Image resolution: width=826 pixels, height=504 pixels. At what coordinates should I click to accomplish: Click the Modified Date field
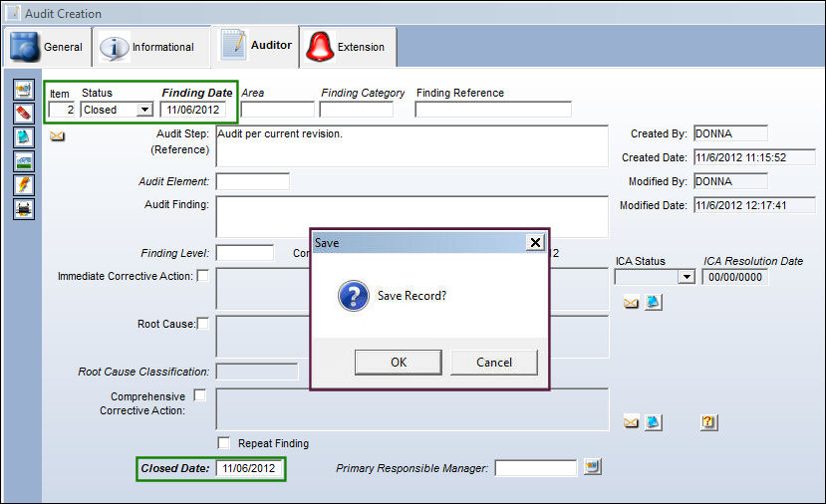pos(754,205)
